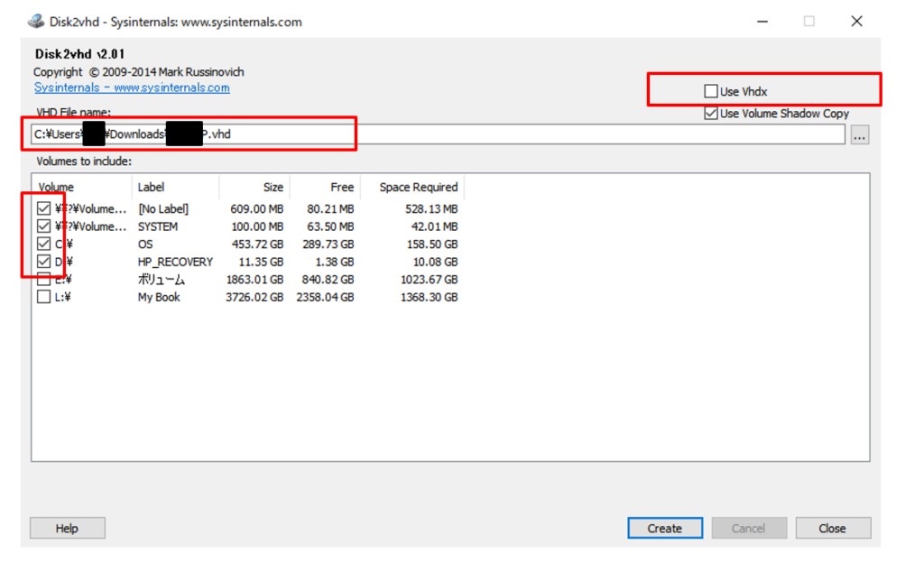Select the OS label in C: row
924x563 pixels.
coord(145,245)
